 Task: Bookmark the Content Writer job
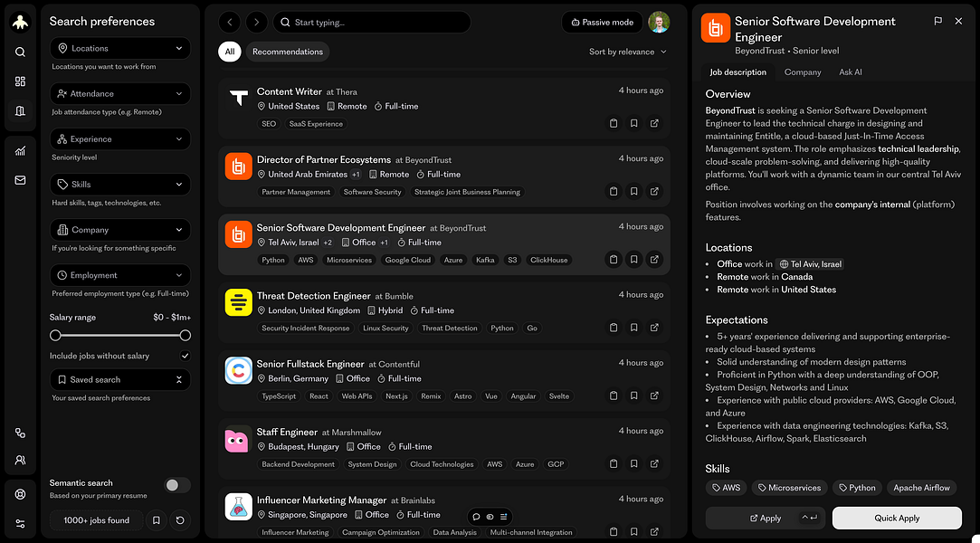tap(633, 123)
